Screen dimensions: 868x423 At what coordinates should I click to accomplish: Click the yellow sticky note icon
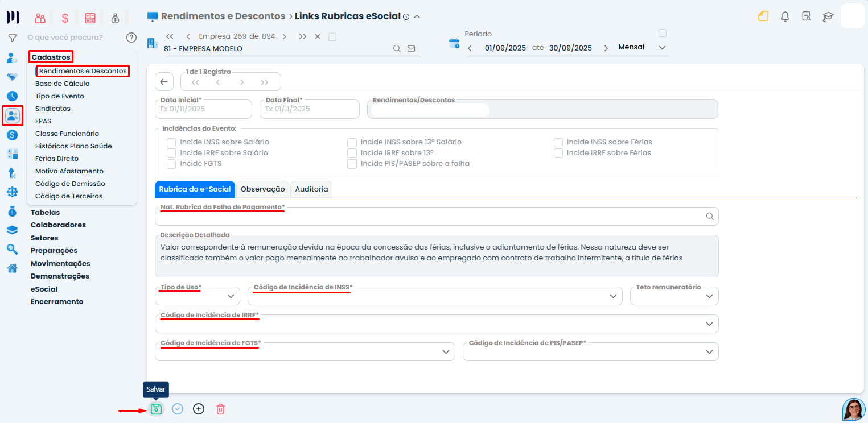tap(763, 16)
